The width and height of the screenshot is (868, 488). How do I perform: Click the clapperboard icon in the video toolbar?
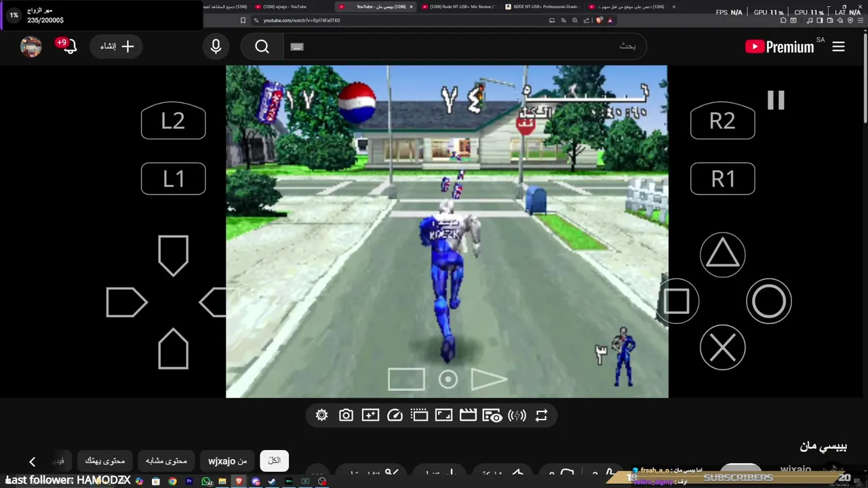[x=468, y=415]
